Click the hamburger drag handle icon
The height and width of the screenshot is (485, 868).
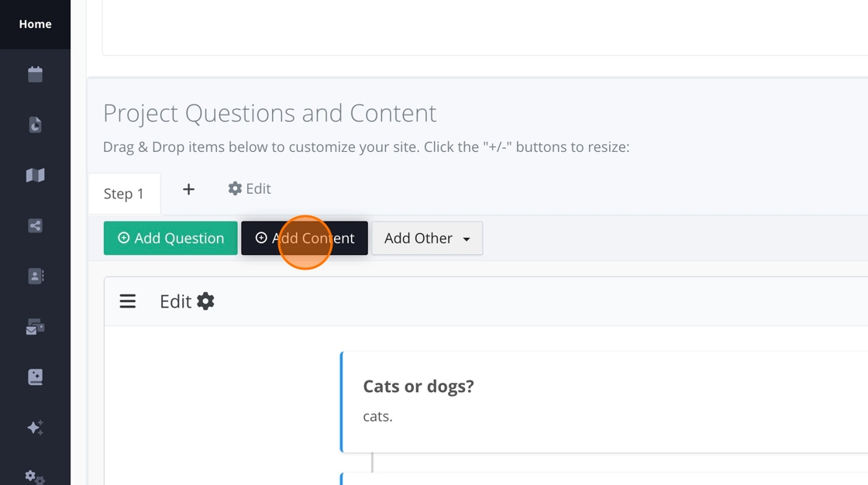pos(128,301)
